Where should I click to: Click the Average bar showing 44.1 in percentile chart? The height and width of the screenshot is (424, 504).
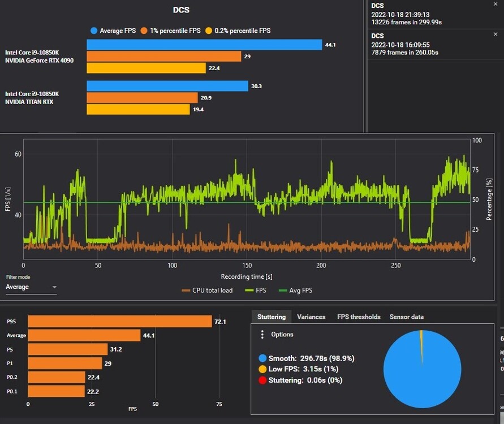tap(84, 335)
